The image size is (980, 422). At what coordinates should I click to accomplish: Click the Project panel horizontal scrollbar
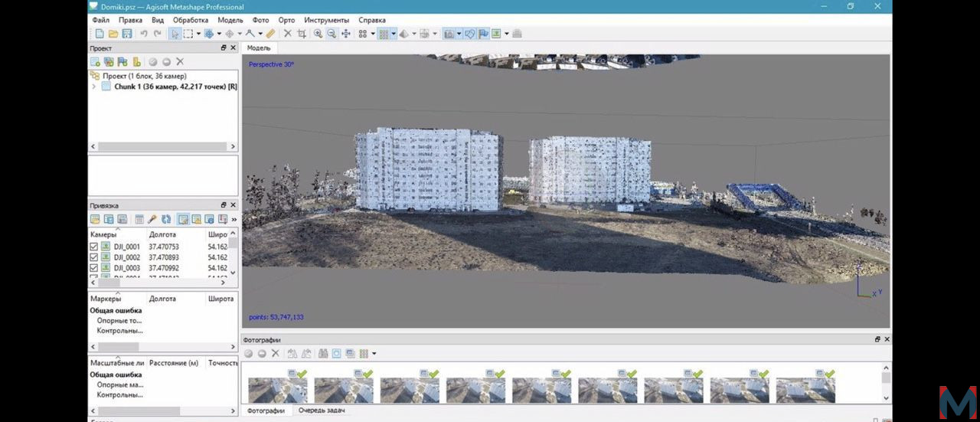[x=163, y=146]
